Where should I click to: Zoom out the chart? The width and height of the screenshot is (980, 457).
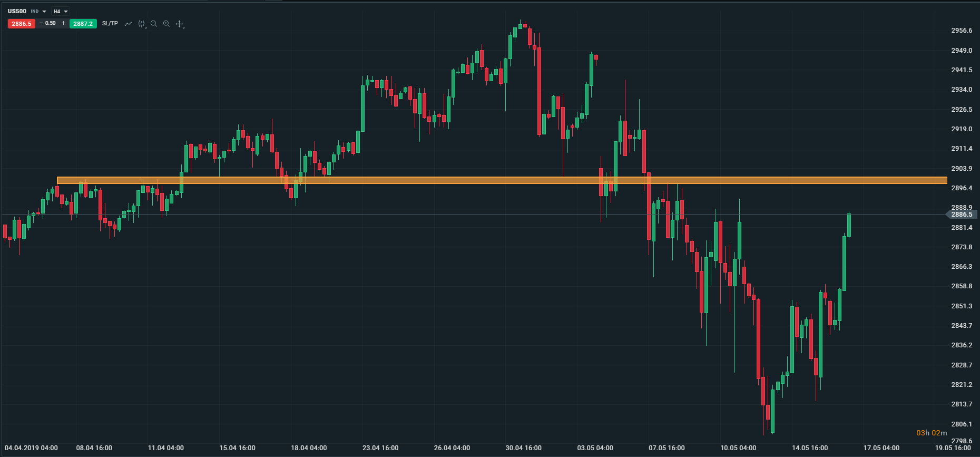pyautogui.click(x=154, y=24)
